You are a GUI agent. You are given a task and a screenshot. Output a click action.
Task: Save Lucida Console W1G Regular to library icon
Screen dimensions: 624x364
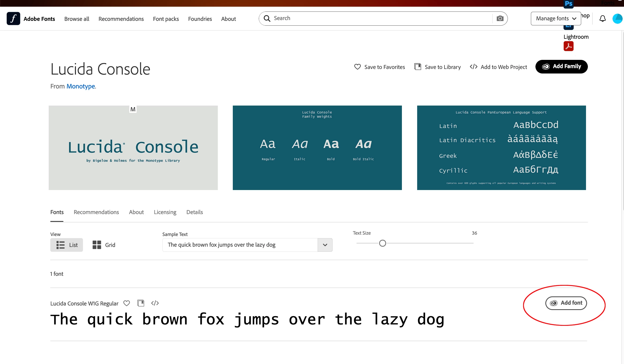pos(141,303)
